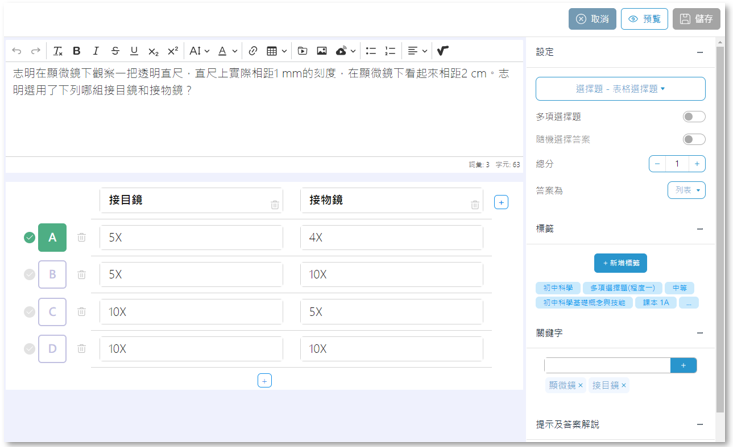Increase 總分 with the plus stepper
The height and width of the screenshot is (447, 733).
(x=697, y=163)
